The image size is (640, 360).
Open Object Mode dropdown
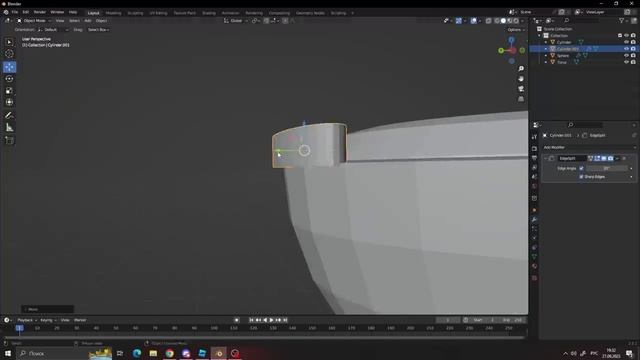tap(34, 20)
